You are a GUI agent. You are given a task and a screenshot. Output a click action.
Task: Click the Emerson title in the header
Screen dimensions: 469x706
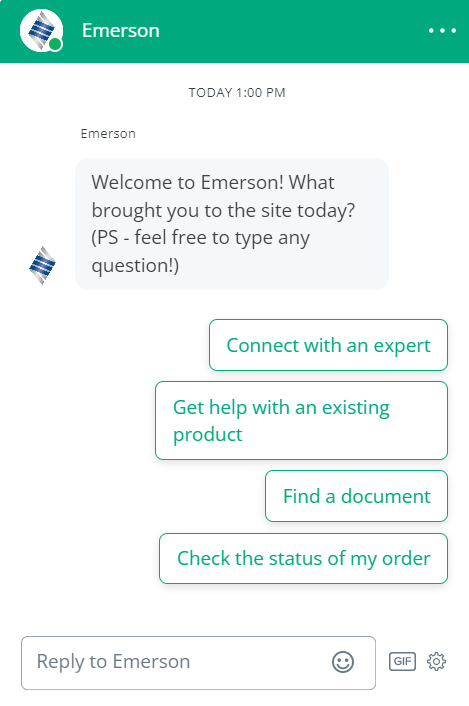pos(121,31)
